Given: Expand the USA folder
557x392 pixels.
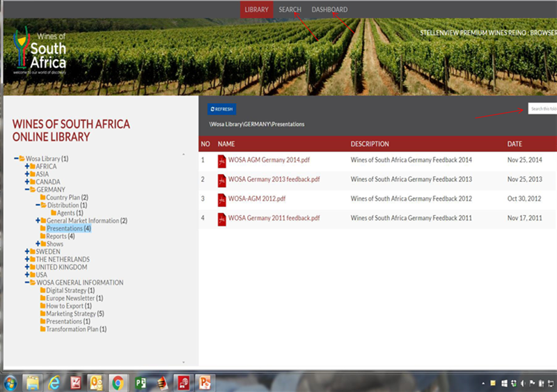Looking at the screenshot, I should (x=27, y=275).
